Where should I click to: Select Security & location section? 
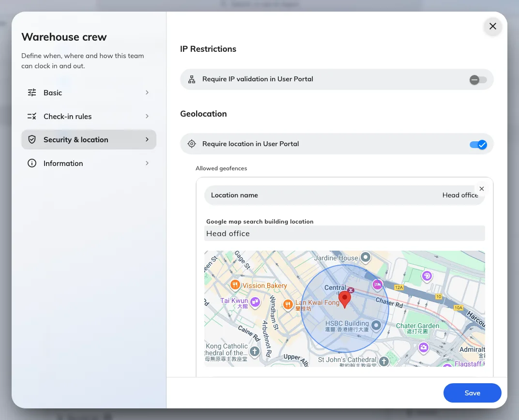89,139
